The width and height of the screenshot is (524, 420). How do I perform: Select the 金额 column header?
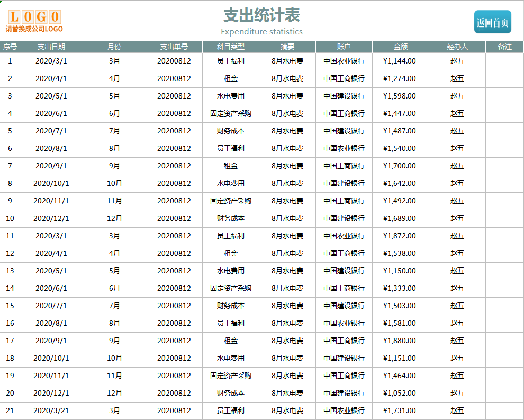coord(400,47)
